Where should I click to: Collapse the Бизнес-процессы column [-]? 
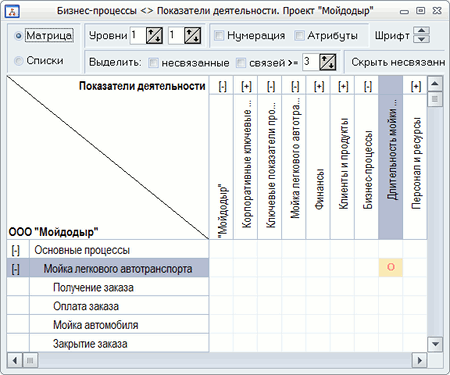coord(367,87)
